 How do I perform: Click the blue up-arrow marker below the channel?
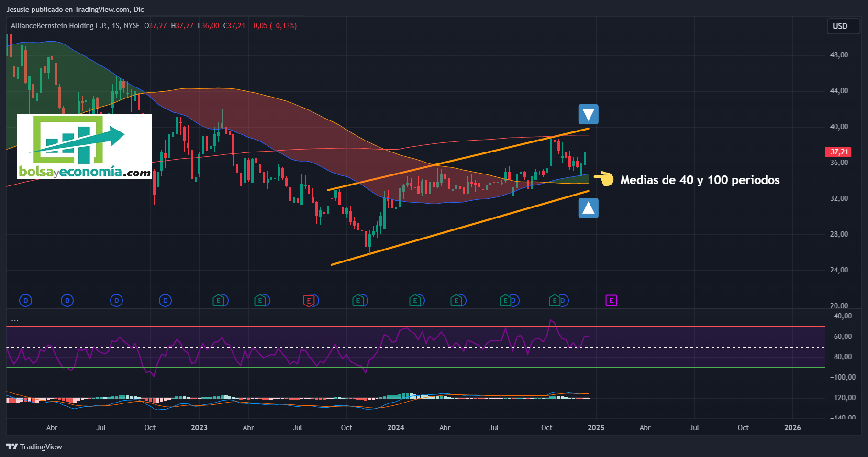click(x=588, y=208)
